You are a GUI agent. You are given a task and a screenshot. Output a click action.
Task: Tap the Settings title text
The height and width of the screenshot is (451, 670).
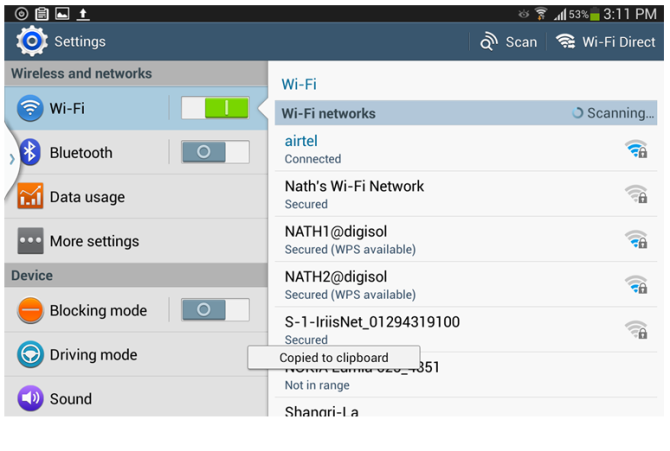tap(79, 41)
